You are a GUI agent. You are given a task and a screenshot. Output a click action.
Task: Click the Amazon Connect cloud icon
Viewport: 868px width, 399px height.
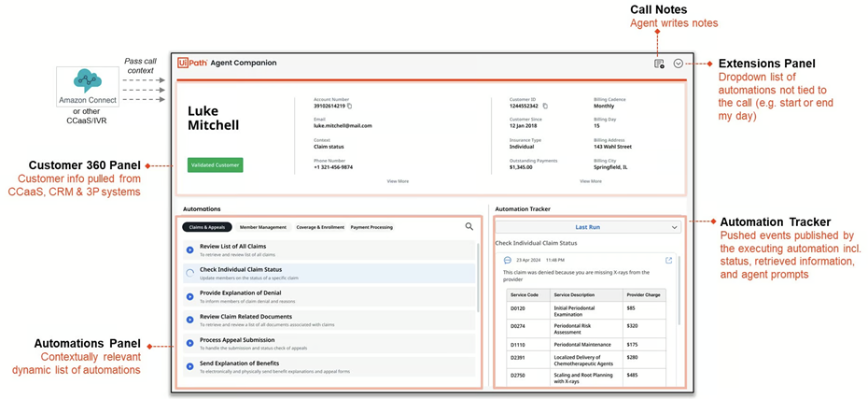click(88, 81)
